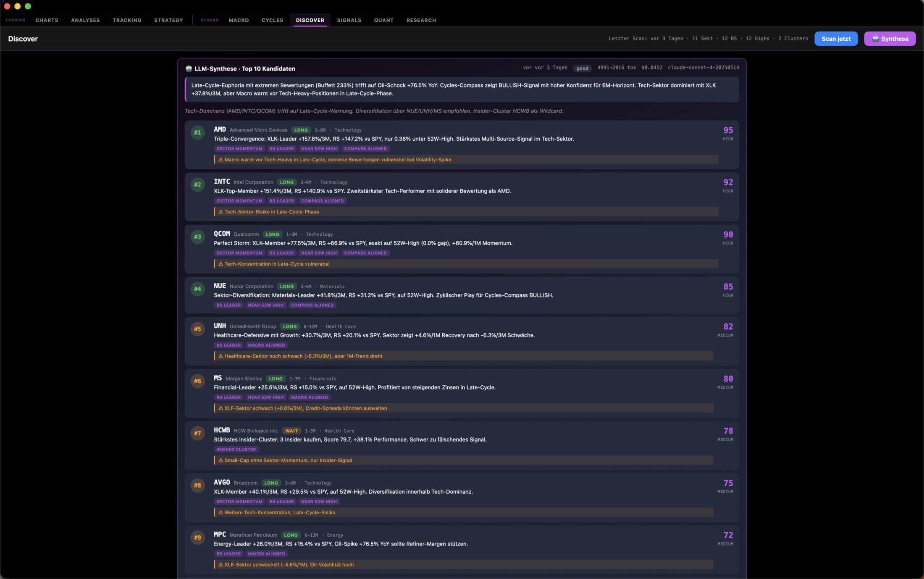Screen dimensions: 924x579
Task: Click the #8 rank badge for AVGO
Action: point(197,485)
